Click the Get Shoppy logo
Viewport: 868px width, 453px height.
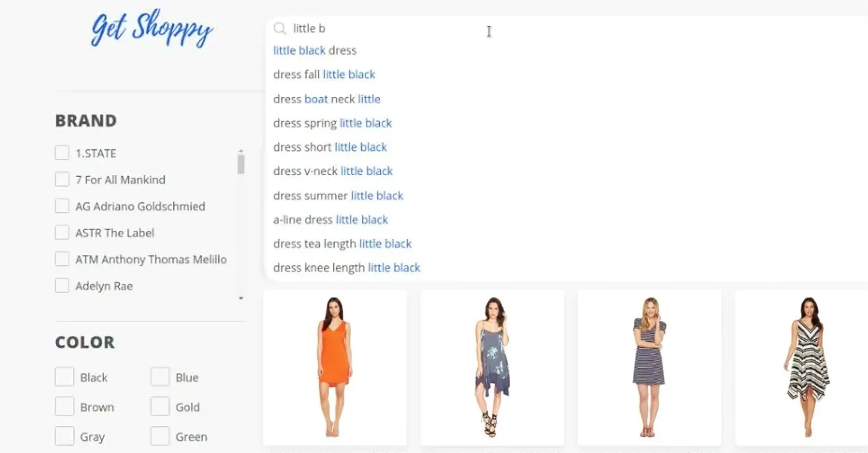point(151,29)
